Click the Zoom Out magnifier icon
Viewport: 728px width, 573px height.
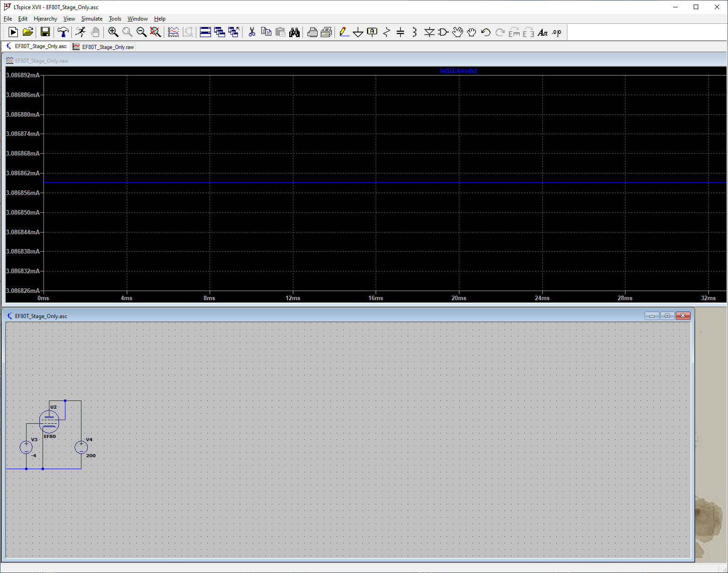point(141,32)
